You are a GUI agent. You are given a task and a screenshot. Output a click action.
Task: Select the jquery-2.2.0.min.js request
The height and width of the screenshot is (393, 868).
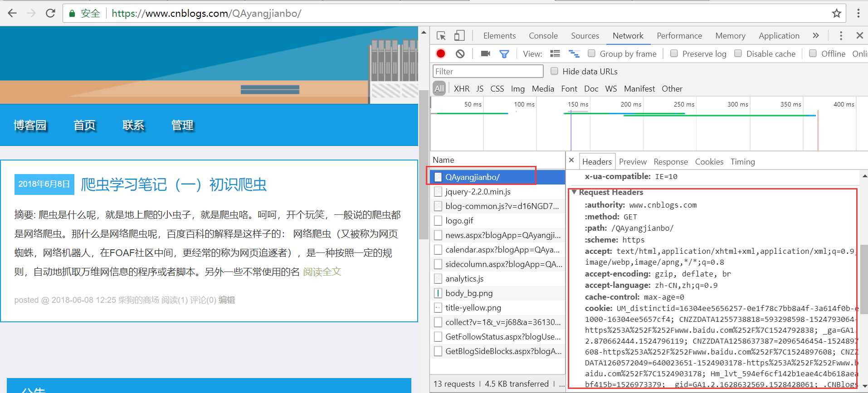497,192
